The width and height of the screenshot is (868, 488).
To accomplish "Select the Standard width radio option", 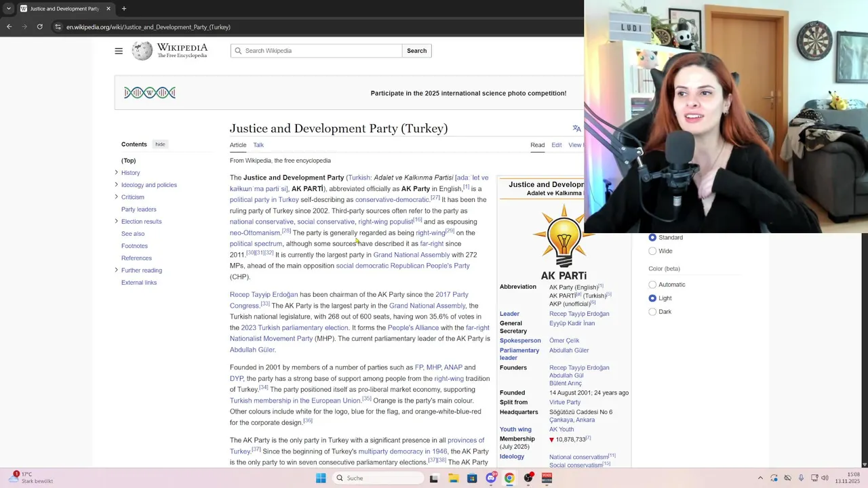I will [x=652, y=237].
